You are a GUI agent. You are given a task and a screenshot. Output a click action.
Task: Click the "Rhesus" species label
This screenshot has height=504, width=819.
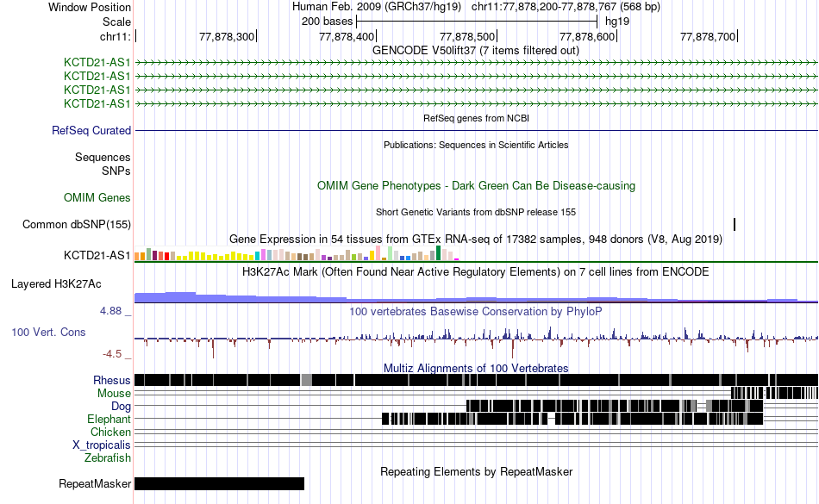112,380
